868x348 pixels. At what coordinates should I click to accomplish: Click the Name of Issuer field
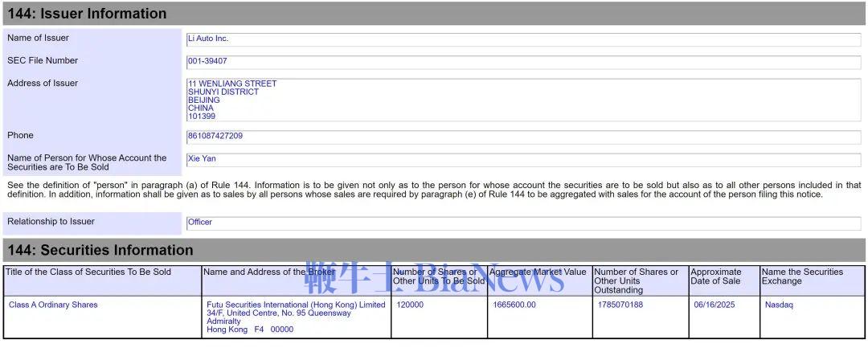pyautogui.click(x=523, y=39)
